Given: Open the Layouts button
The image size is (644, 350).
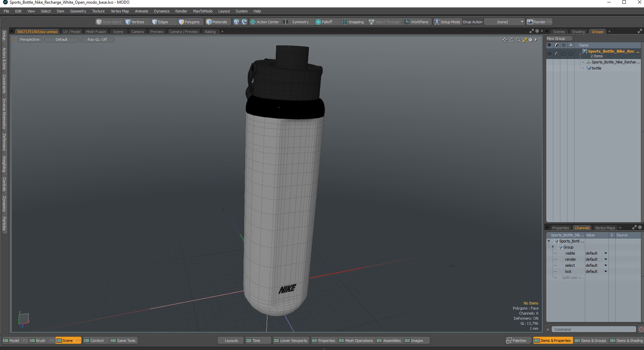Looking at the screenshot, I should click(x=231, y=341).
